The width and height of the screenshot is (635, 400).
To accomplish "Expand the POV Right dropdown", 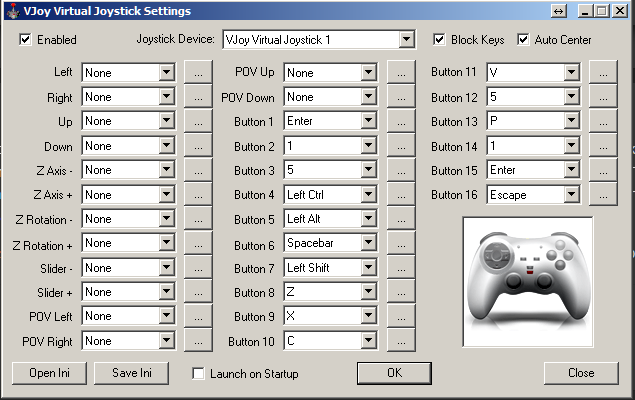I will (166, 341).
